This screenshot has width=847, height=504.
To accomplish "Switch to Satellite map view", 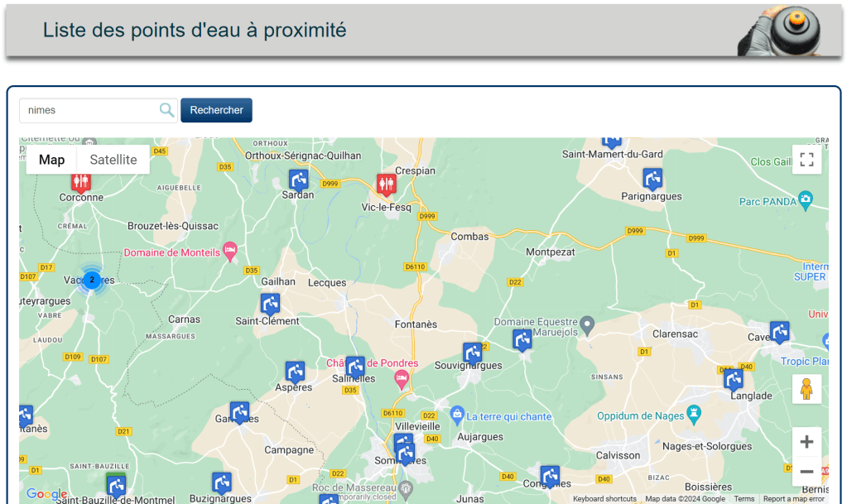I will pyautogui.click(x=113, y=160).
